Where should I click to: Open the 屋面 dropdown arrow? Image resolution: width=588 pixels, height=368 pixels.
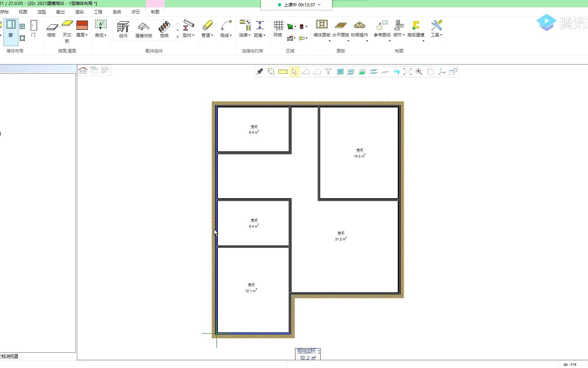tap(87, 35)
